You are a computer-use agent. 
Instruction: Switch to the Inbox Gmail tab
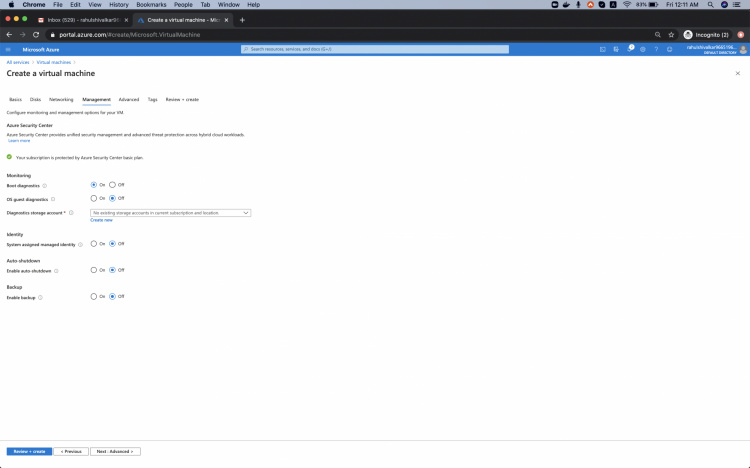(83, 20)
